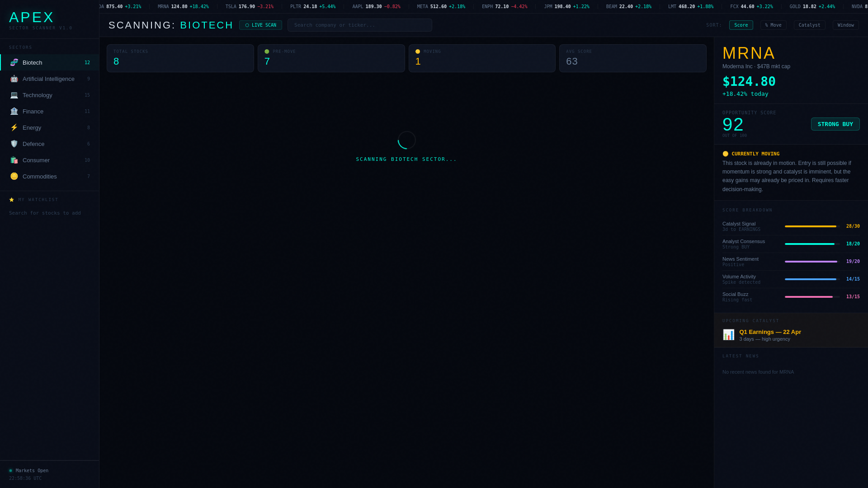Click the opportunity score 92
This screenshot has width=868, height=488.
point(733,125)
